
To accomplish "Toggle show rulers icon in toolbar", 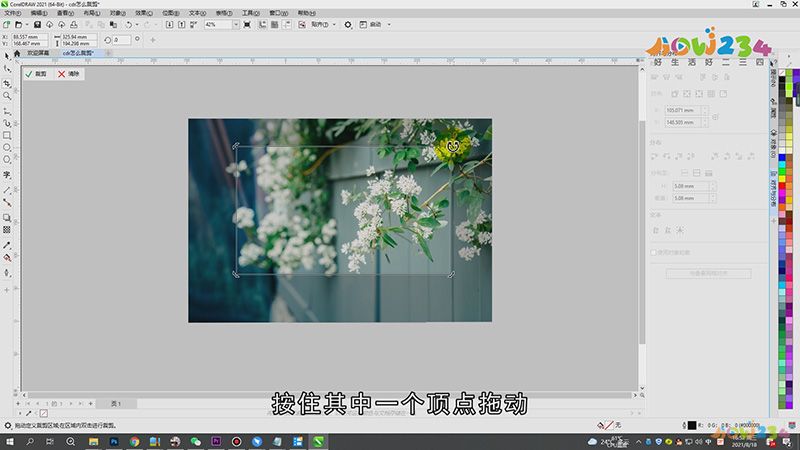I will [263, 24].
